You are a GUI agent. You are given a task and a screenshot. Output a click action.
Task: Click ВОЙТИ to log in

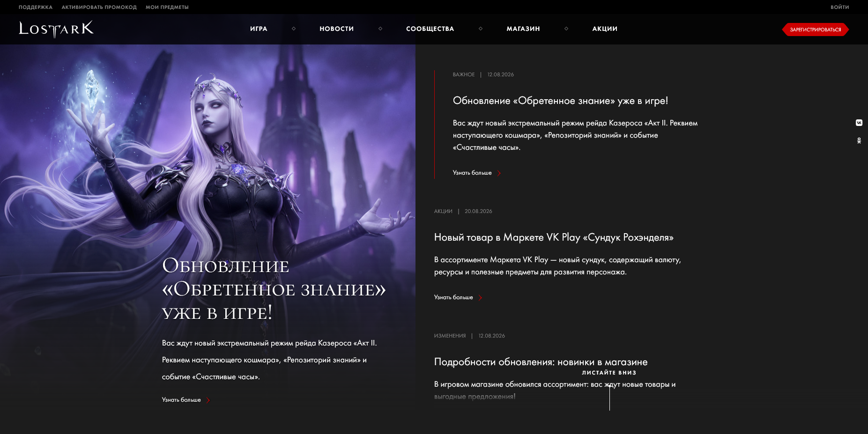point(839,7)
